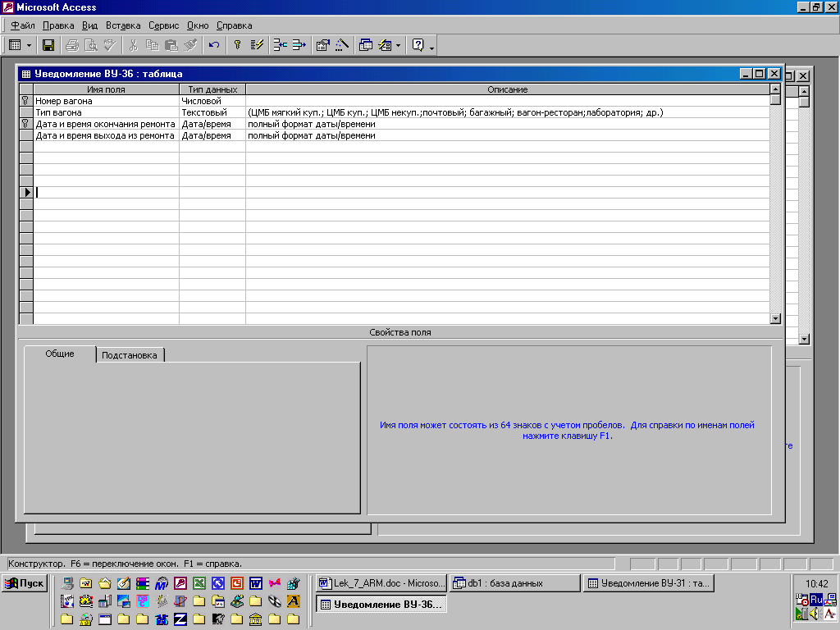Click the New Object lightning icon
This screenshot has height=630, width=840.
point(385,46)
